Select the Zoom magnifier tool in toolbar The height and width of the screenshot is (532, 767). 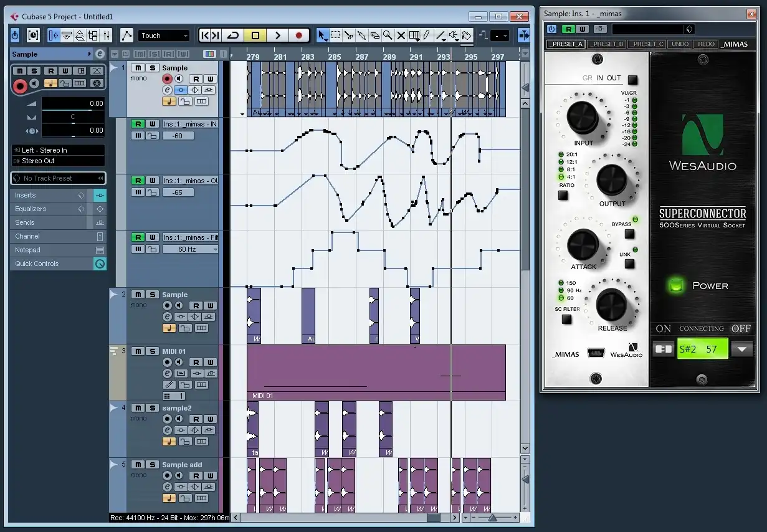(x=388, y=36)
